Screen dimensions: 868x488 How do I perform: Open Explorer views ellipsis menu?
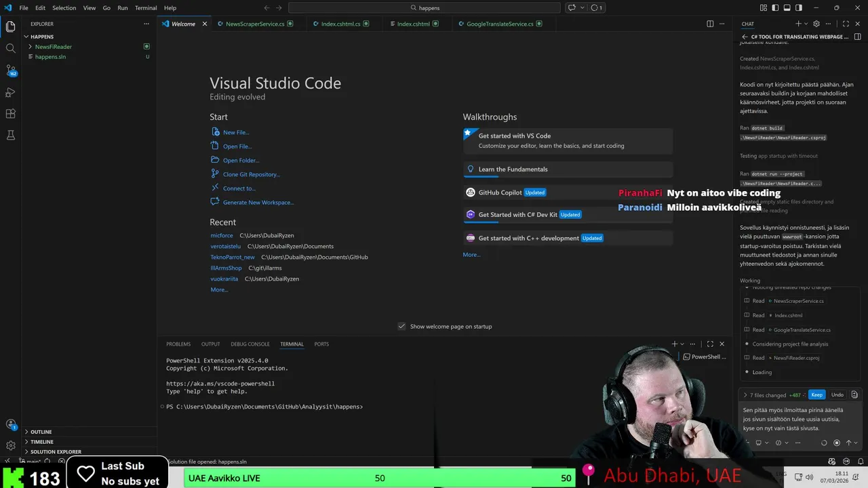pyautogui.click(x=146, y=24)
